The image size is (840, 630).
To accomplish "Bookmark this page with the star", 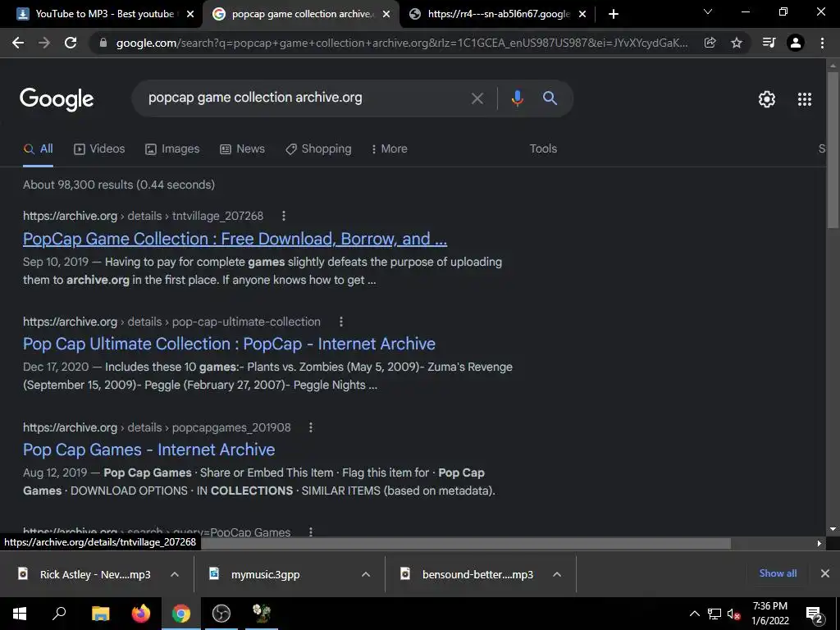I will tap(737, 43).
